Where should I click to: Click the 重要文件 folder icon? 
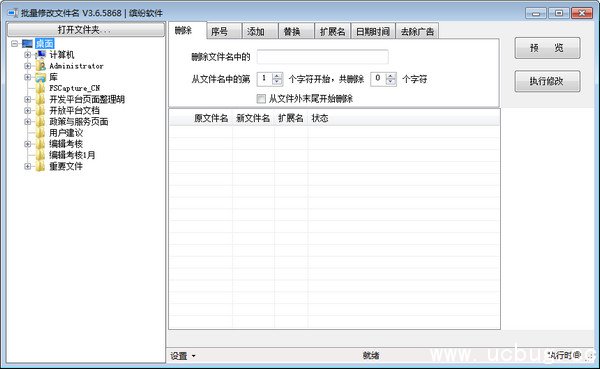click(x=41, y=166)
